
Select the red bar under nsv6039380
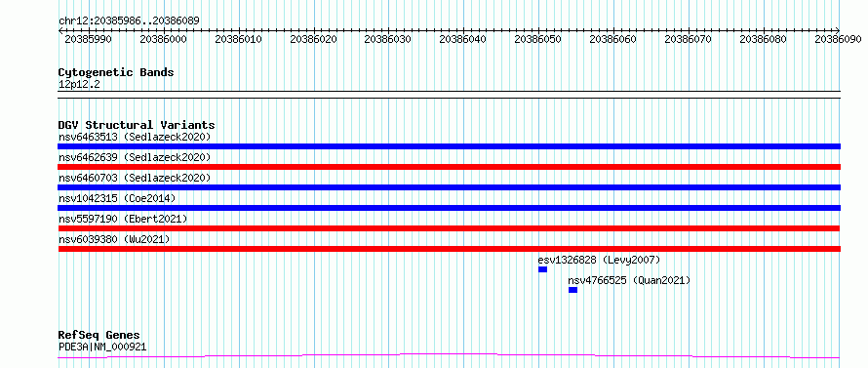(x=449, y=249)
